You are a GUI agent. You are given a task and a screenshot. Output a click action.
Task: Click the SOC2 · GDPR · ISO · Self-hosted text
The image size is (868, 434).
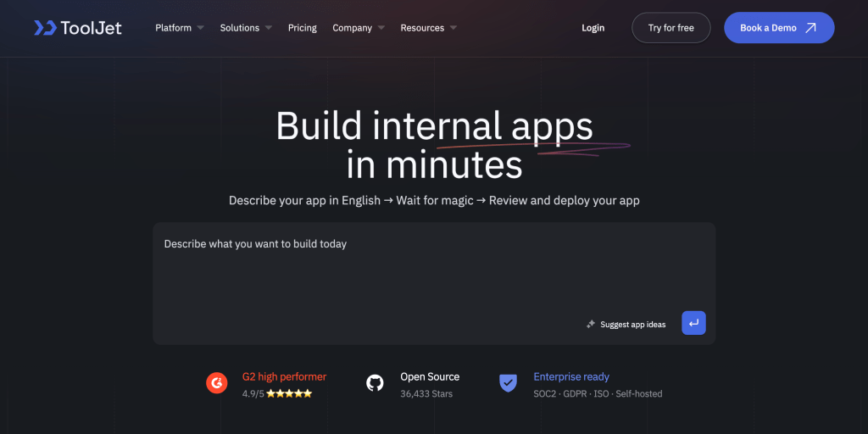click(598, 394)
